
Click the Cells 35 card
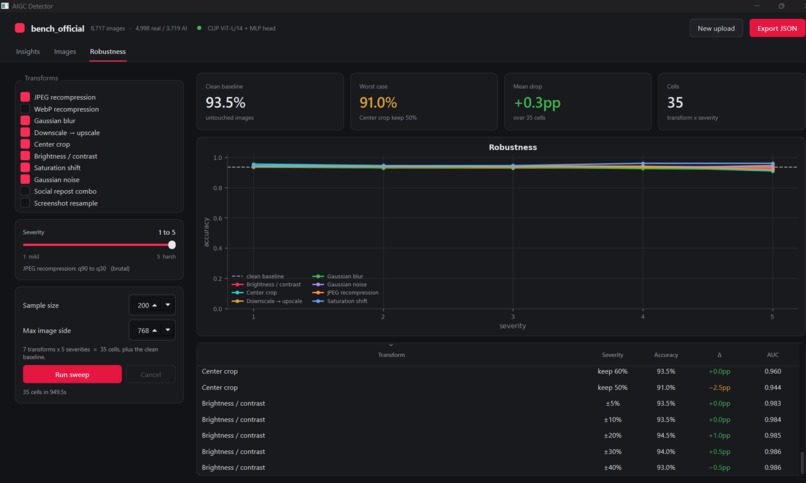[x=731, y=101]
